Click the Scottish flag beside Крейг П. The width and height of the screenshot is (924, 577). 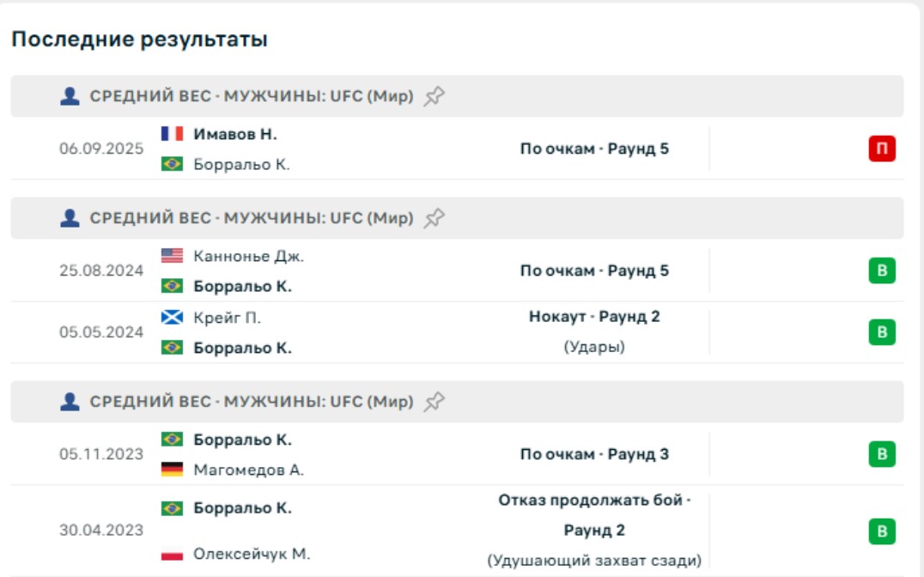[x=172, y=318]
